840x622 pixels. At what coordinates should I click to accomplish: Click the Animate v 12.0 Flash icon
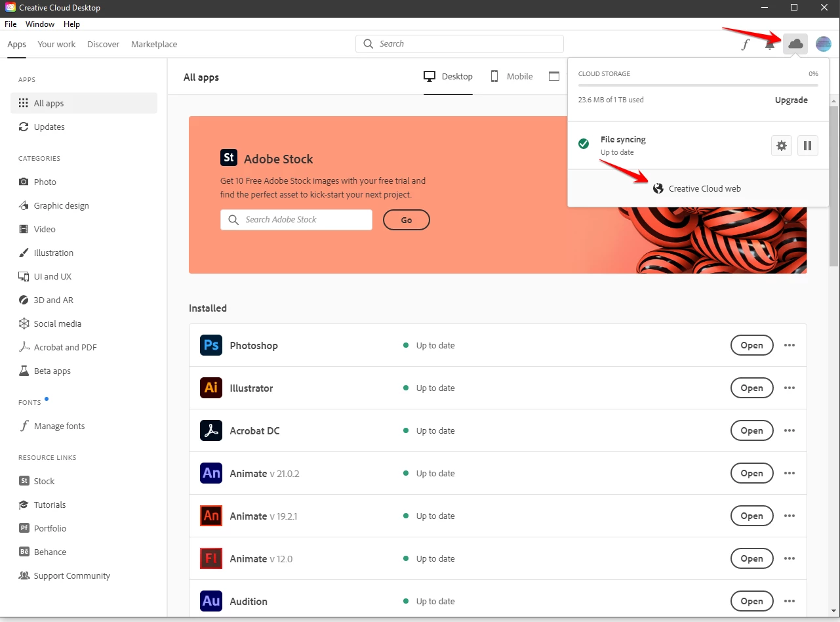211,558
